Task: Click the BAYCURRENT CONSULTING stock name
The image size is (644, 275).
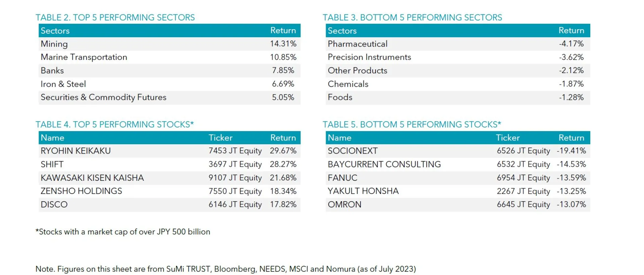Action: (x=384, y=164)
